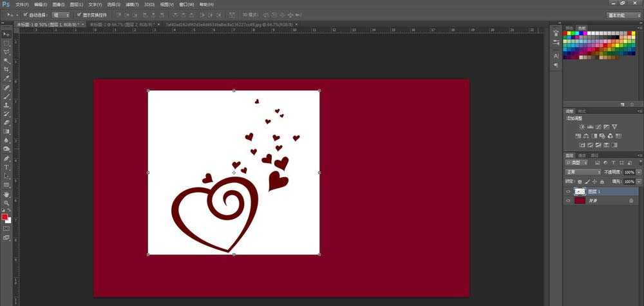Toggle the 自动选择 checkbox
The height and width of the screenshot is (306, 644).
[x=25, y=14]
